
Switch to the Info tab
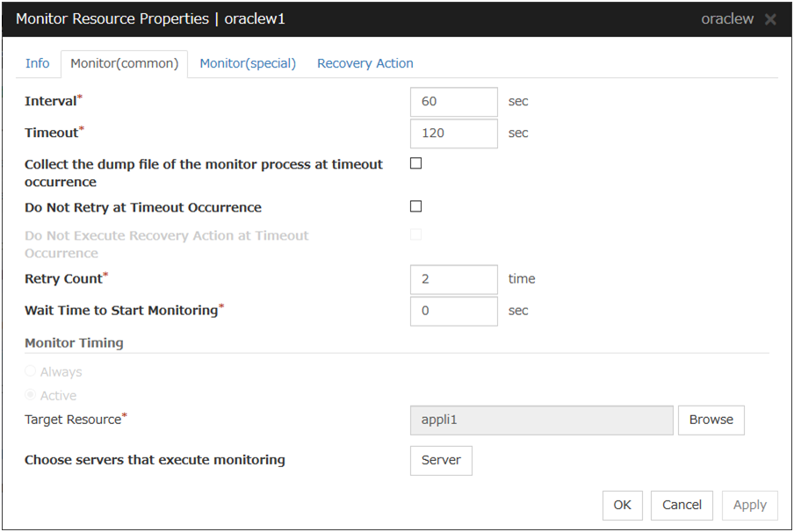click(38, 63)
